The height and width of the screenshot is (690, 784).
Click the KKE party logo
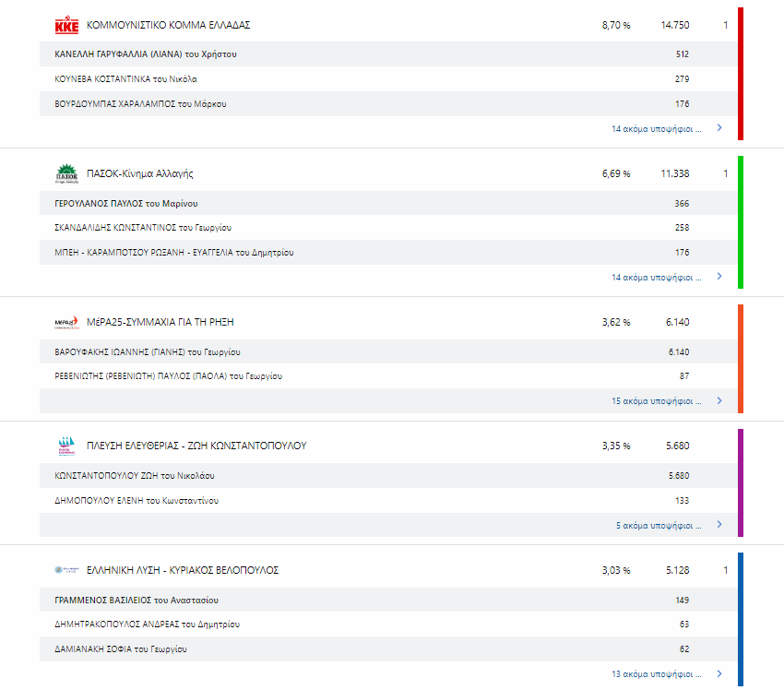coord(67,25)
